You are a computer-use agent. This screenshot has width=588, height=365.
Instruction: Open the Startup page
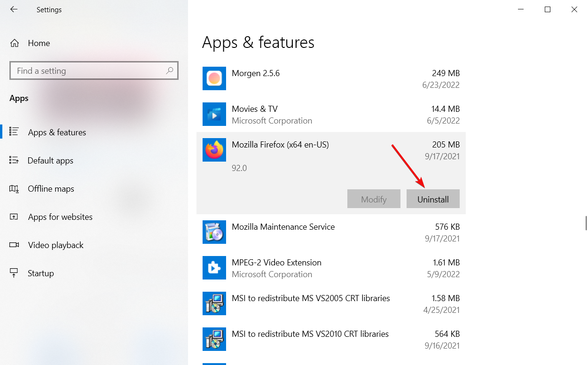pyautogui.click(x=94, y=273)
